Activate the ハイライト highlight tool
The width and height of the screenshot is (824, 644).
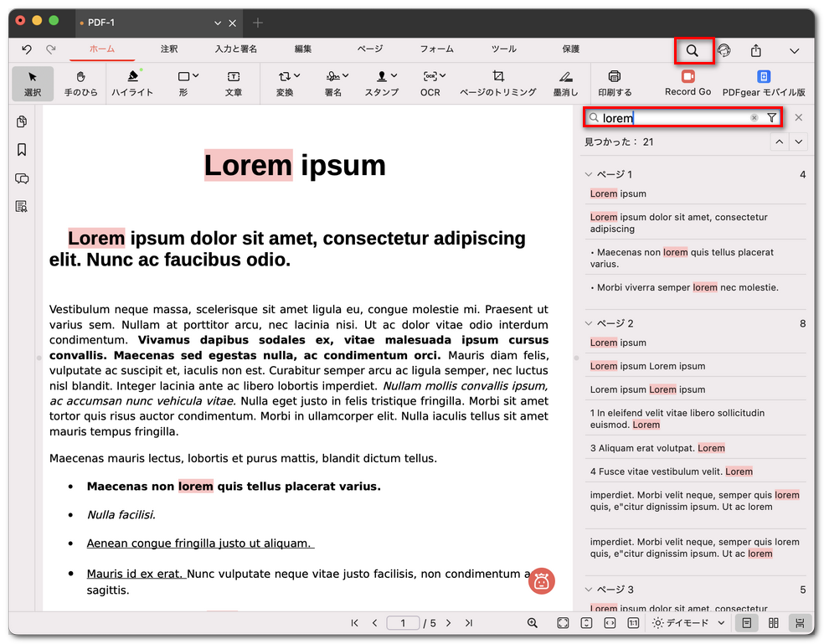(x=131, y=84)
